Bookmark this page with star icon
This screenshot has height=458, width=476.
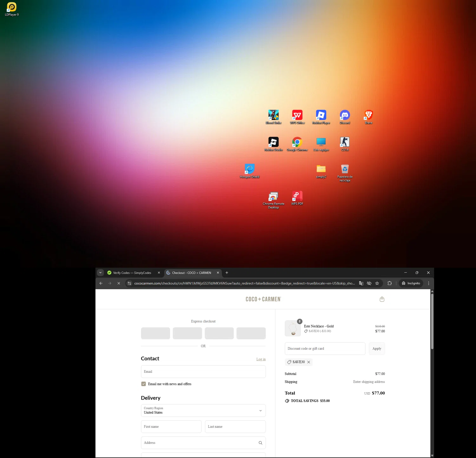click(377, 283)
